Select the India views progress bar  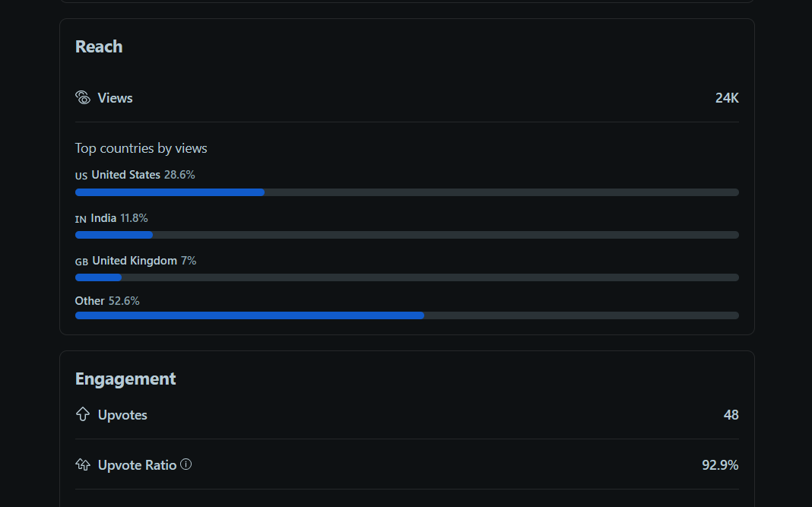click(x=407, y=235)
